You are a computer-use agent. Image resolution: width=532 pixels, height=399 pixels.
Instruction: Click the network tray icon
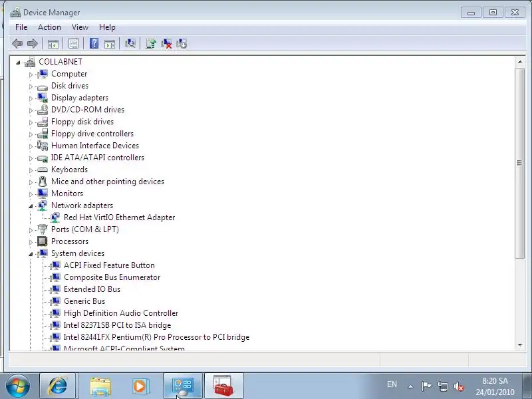tap(443, 386)
